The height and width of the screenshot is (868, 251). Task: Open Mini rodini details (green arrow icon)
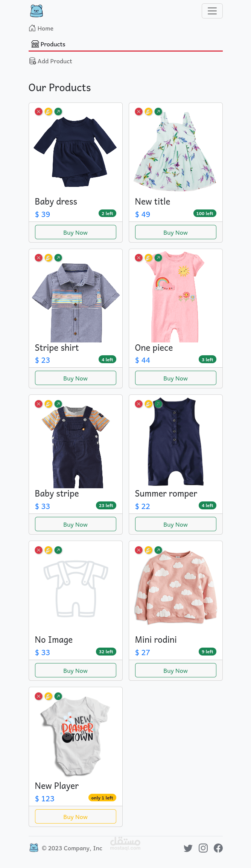[158, 550]
